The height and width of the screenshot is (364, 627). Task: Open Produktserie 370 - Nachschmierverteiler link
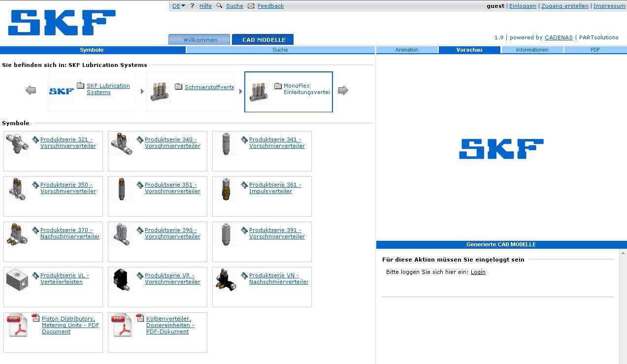tap(70, 233)
